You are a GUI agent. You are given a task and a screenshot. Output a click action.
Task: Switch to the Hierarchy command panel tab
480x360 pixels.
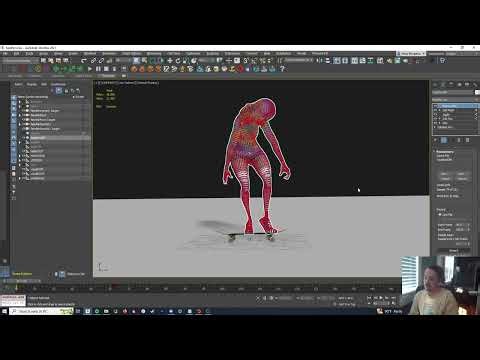point(451,84)
